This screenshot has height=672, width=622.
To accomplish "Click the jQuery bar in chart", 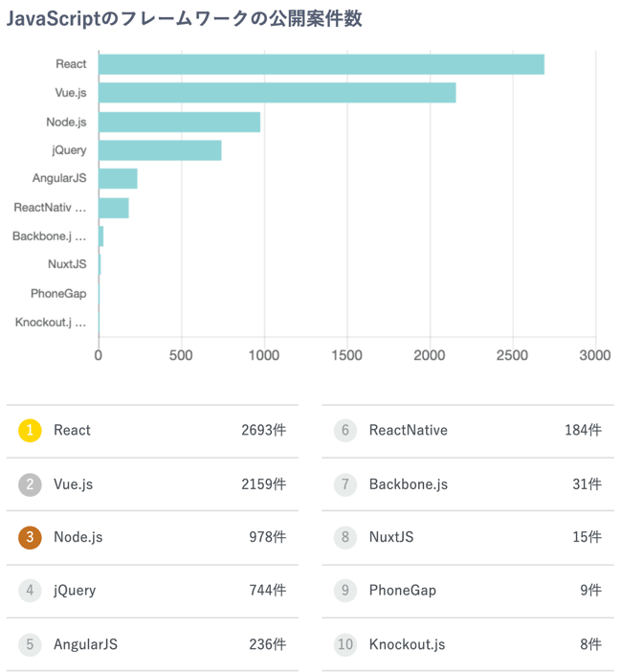I will click(160, 150).
